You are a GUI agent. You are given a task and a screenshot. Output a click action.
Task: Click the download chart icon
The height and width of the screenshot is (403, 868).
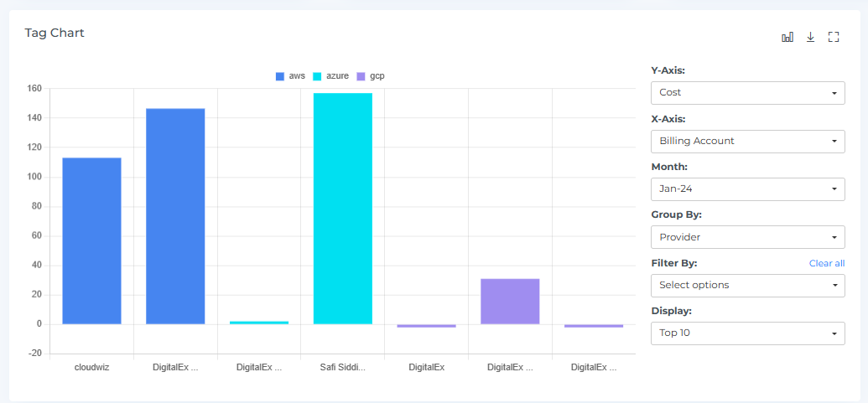[x=810, y=37]
